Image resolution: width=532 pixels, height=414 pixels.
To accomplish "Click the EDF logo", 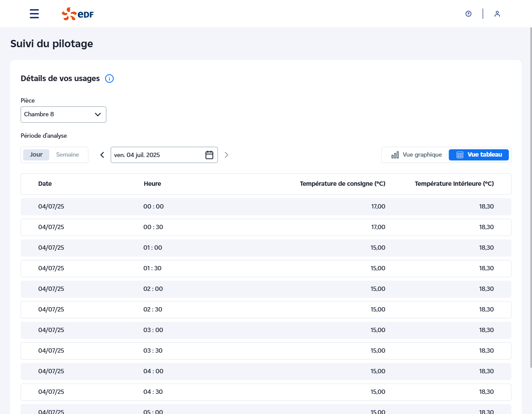I will pos(78,14).
